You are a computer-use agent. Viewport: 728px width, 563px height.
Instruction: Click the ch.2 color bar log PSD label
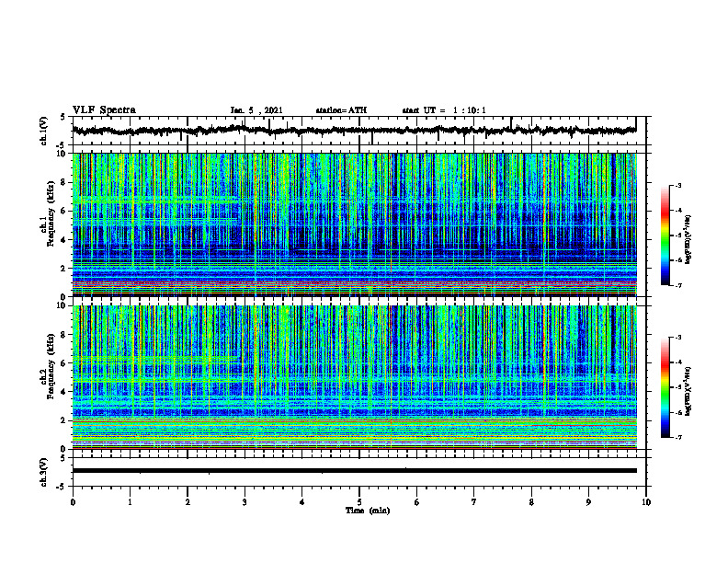(689, 392)
